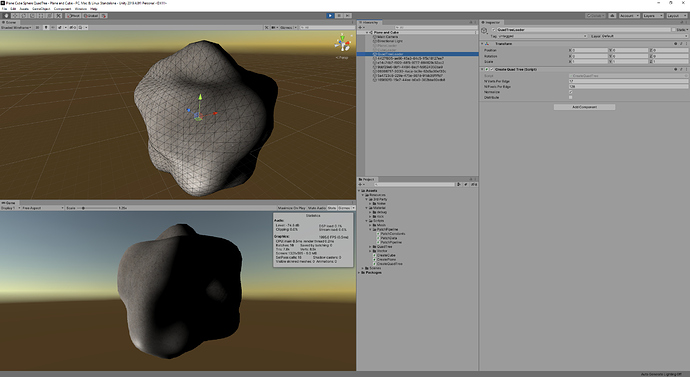Screen dimensions: 690x377
Task: Open Scene view Gizmos dropdown
Action: pyautogui.click(x=288, y=27)
